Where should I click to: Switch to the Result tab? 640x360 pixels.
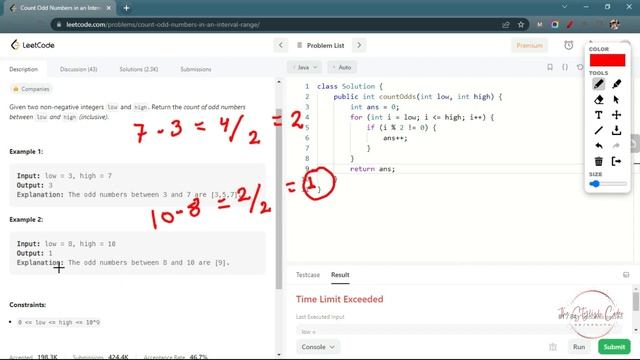click(x=340, y=275)
